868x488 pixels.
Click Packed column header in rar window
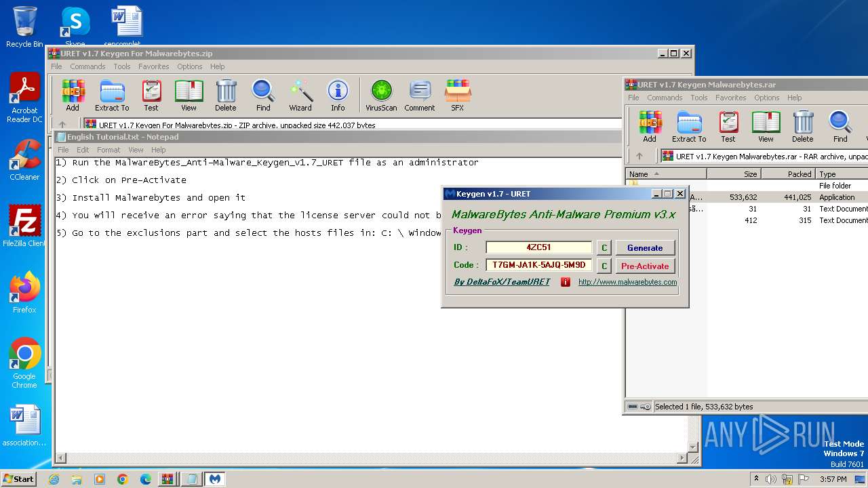[788, 174]
